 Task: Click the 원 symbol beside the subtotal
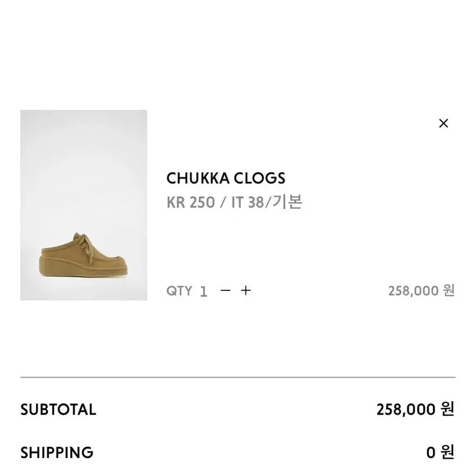448,408
